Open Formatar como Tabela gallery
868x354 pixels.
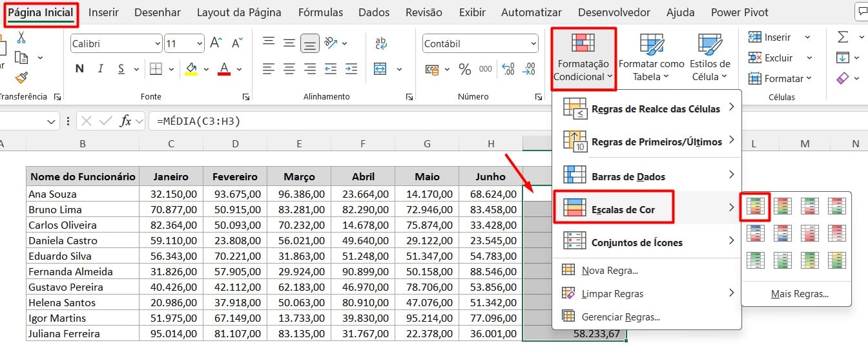coord(651,57)
